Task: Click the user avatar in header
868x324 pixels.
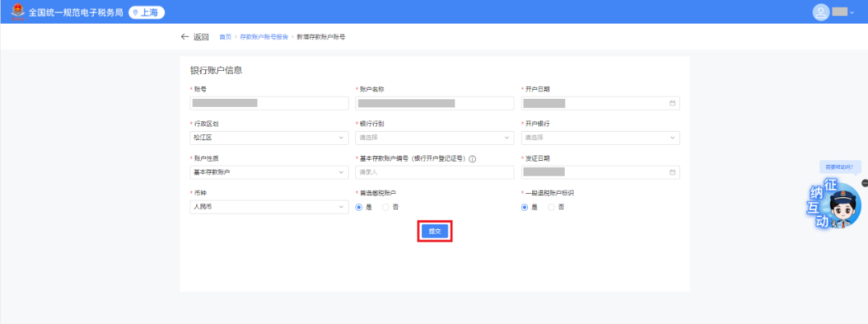Action: (821, 12)
